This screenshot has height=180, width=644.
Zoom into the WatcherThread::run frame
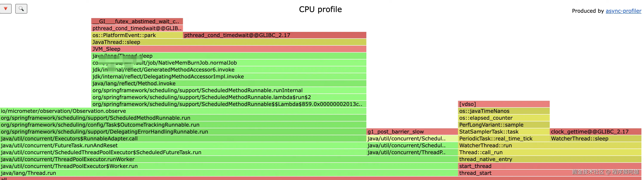tap(550, 146)
